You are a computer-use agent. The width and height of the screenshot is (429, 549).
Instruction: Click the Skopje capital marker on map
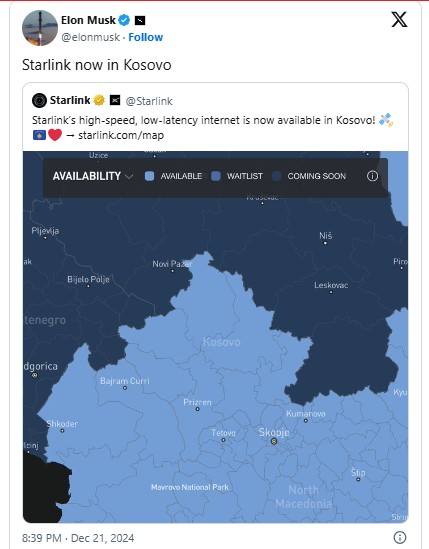pos(274,442)
